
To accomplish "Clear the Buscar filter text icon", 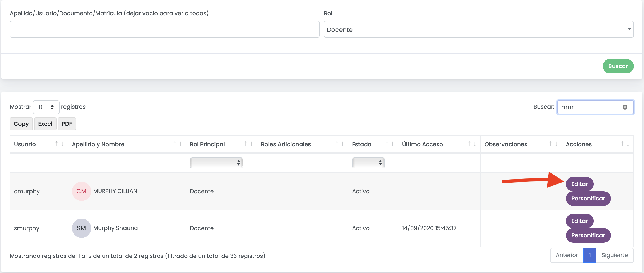I will (x=625, y=107).
